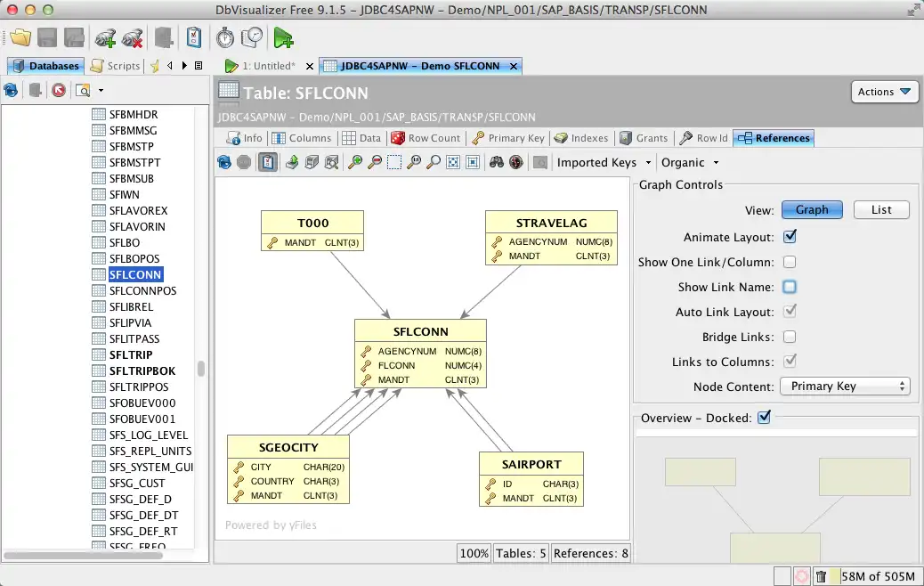Image resolution: width=924 pixels, height=586 pixels.
Task: Click the create database connection icon
Action: pos(105,38)
